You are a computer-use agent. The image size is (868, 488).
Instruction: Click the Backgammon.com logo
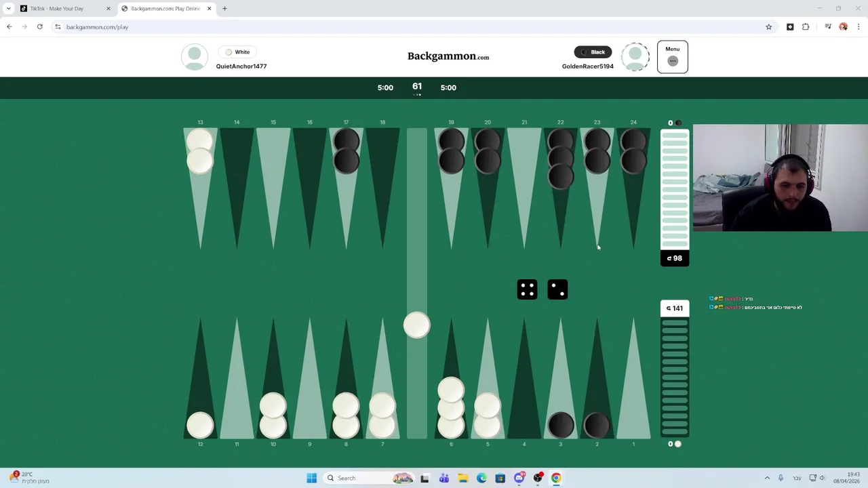click(448, 56)
